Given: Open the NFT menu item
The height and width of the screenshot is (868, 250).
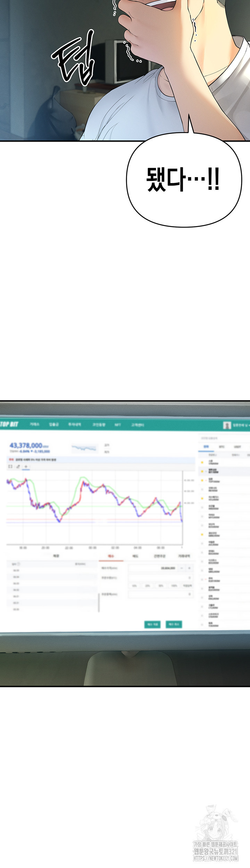Looking at the screenshot, I should click(118, 425).
